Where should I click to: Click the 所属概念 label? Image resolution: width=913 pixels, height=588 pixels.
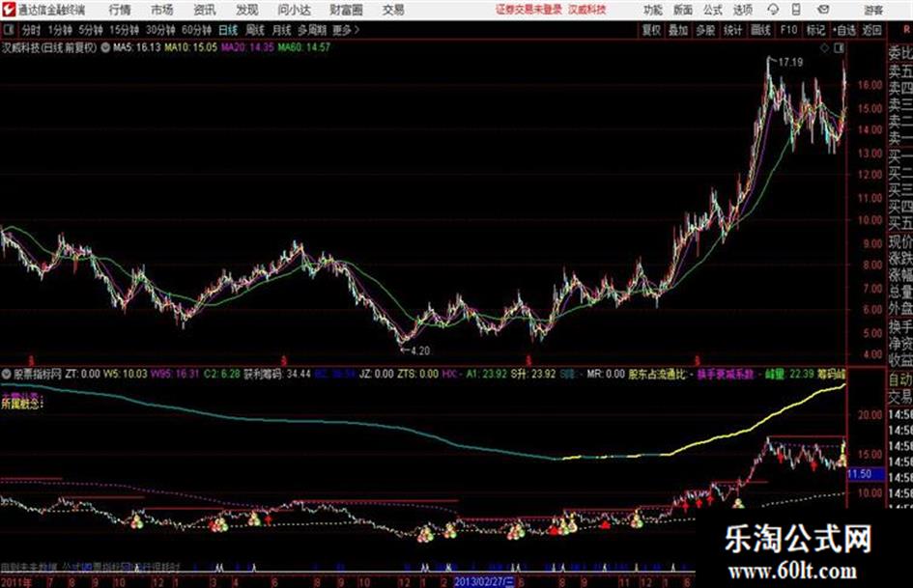point(21,404)
